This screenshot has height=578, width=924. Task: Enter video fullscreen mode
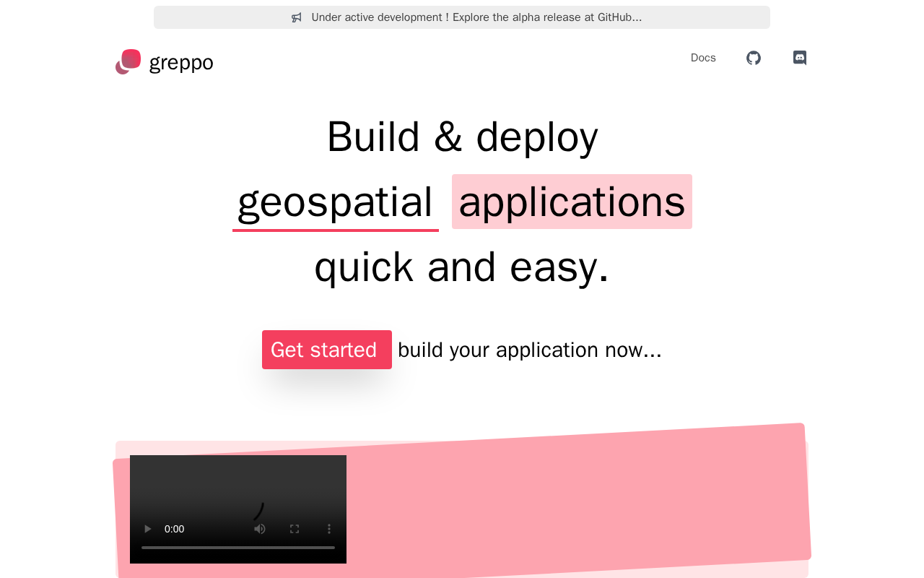[295, 529]
